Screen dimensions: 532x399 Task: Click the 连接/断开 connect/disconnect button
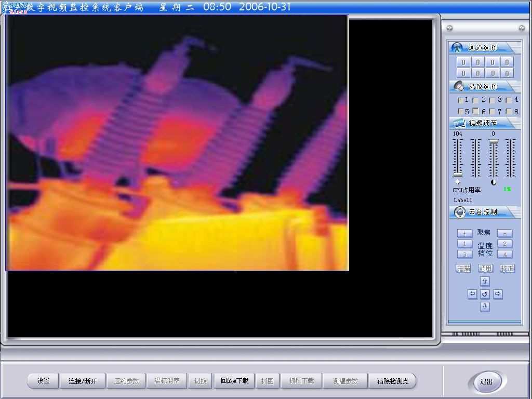83,381
